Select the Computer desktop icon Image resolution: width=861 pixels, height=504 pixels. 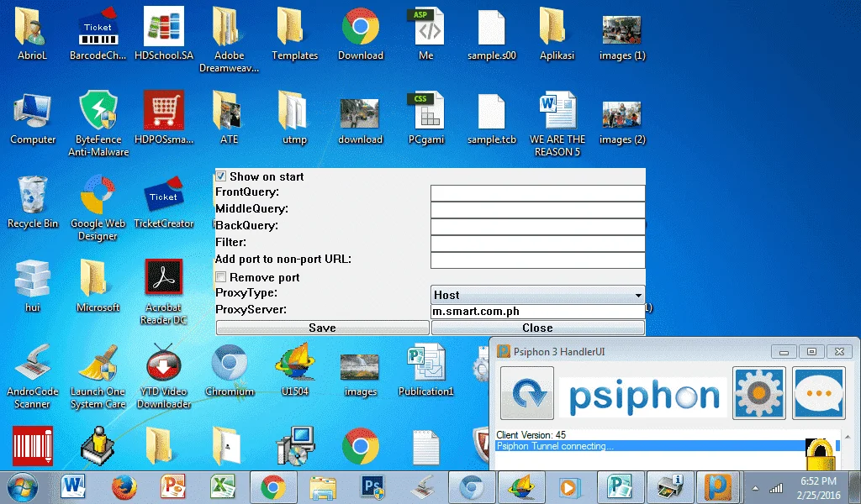(33, 118)
